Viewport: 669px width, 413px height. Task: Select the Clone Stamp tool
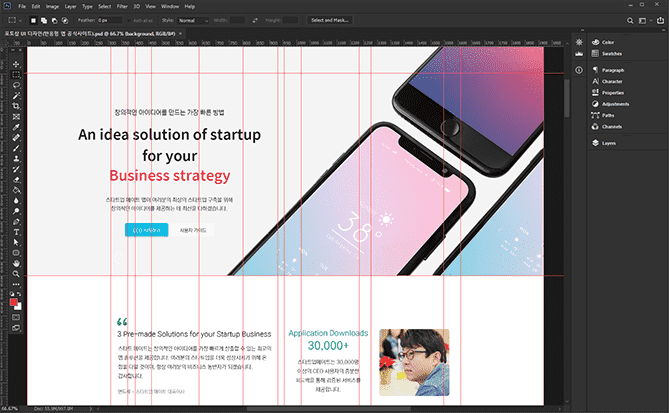[x=16, y=158]
